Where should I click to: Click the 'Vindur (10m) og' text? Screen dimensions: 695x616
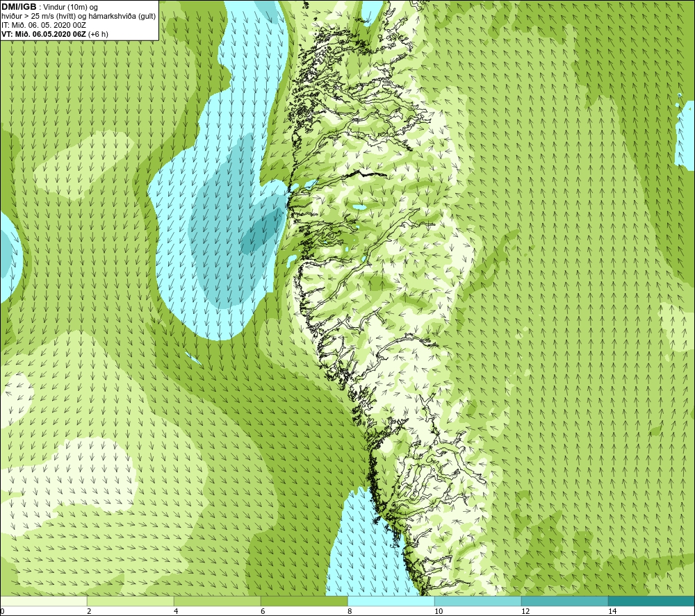(71, 8)
